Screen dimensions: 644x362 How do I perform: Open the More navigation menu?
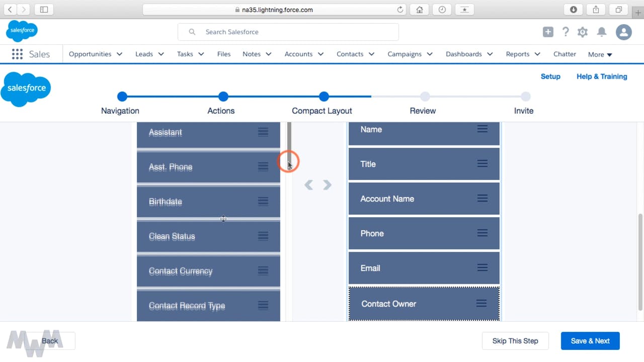(x=600, y=54)
